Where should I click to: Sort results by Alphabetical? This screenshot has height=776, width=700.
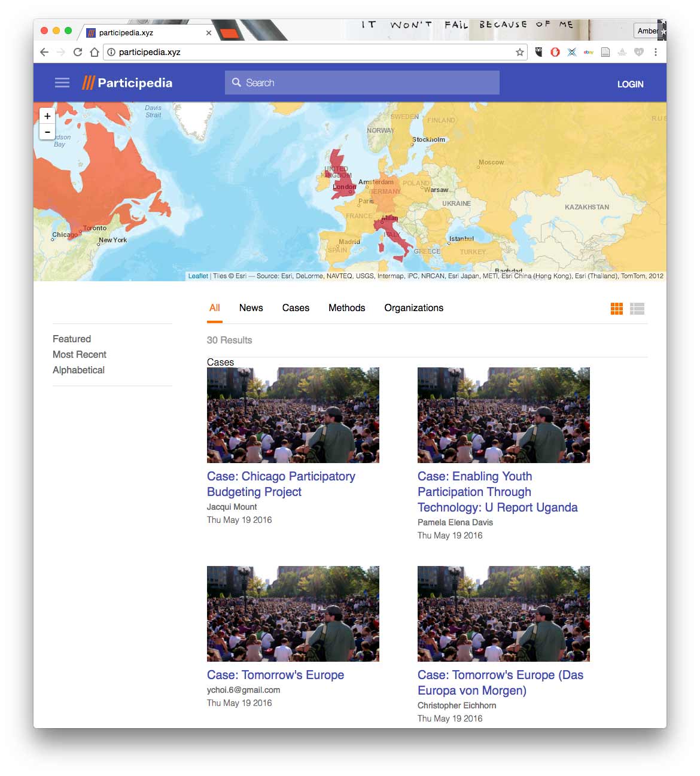pyautogui.click(x=78, y=370)
